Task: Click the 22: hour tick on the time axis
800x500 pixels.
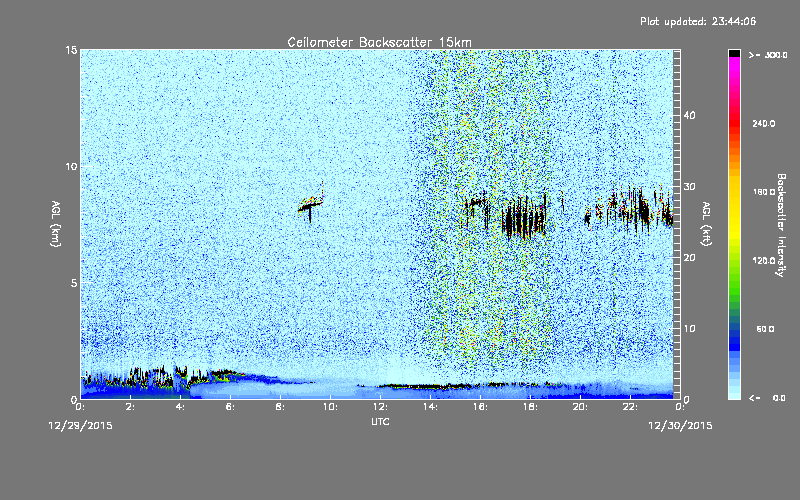Action: 630,407
